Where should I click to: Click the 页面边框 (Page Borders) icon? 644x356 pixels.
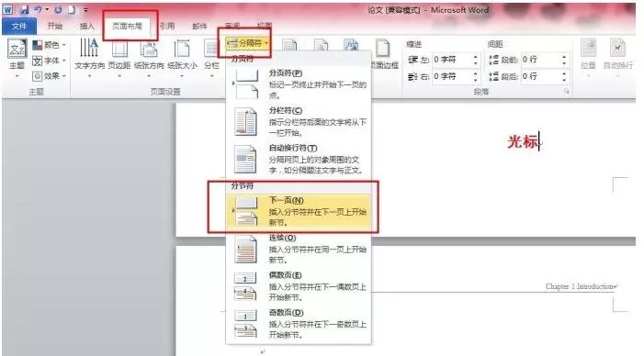382,49
